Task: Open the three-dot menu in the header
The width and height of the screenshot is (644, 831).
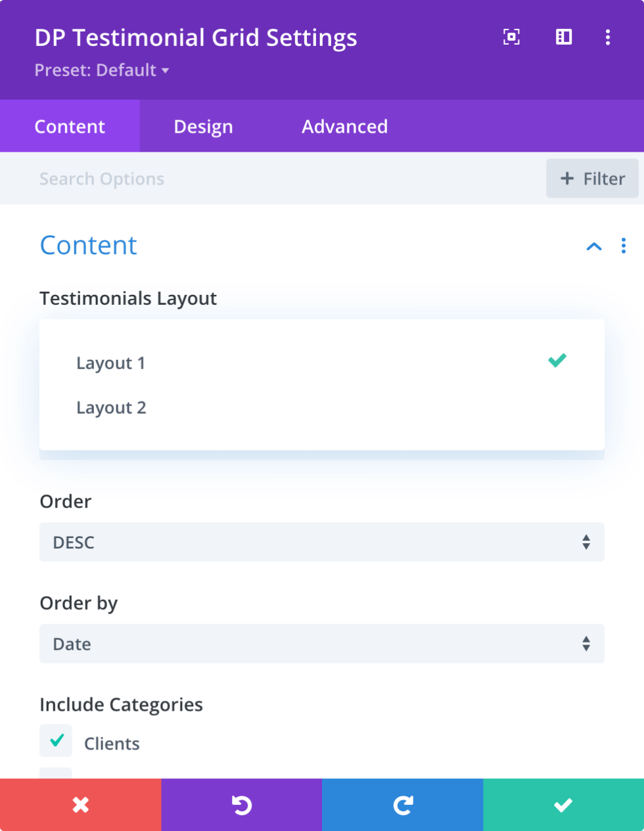Action: (x=607, y=37)
